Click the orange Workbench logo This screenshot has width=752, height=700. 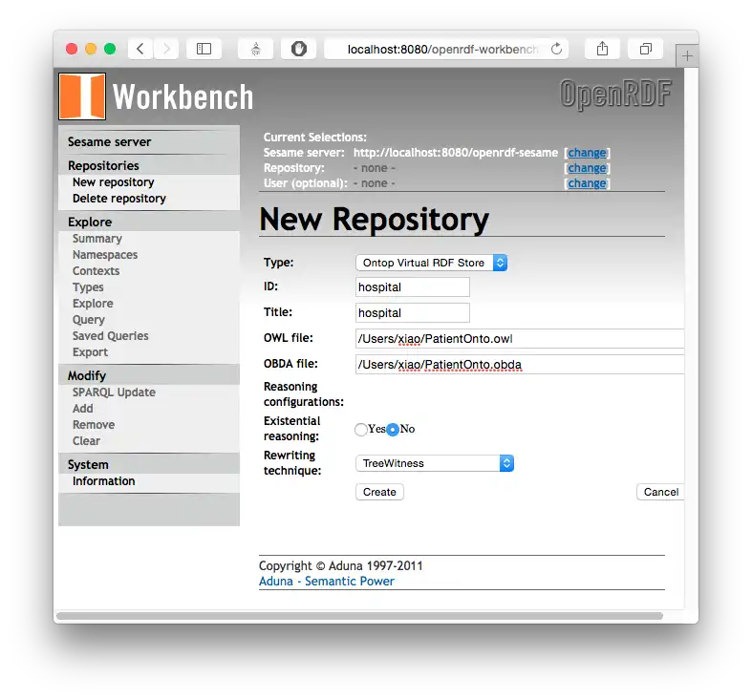click(x=82, y=96)
